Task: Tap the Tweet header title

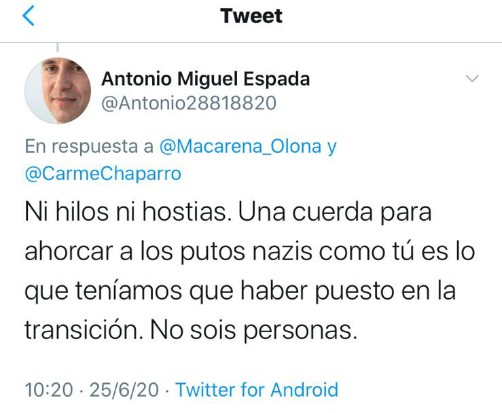Action: pos(251,16)
